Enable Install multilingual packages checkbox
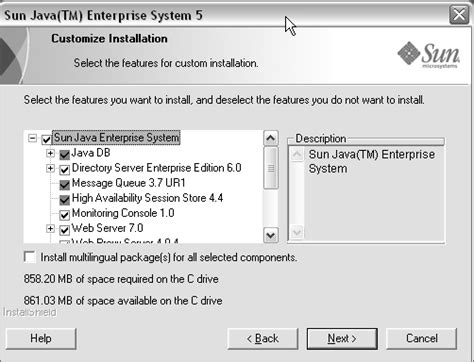The height and width of the screenshot is (362, 474). point(30,257)
